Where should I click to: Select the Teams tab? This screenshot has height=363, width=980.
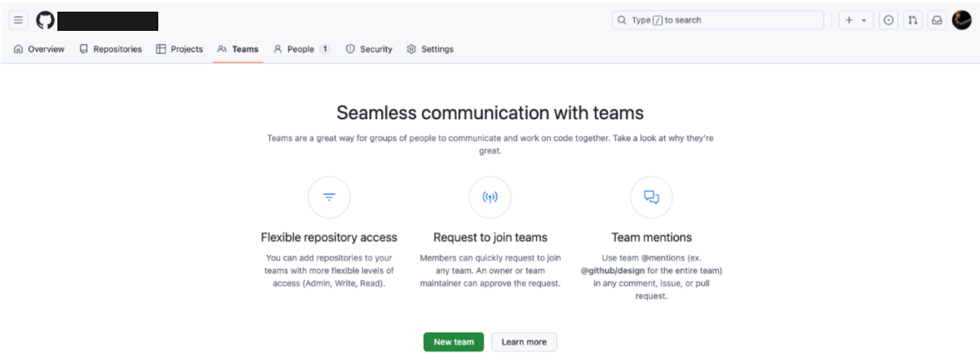click(x=238, y=49)
